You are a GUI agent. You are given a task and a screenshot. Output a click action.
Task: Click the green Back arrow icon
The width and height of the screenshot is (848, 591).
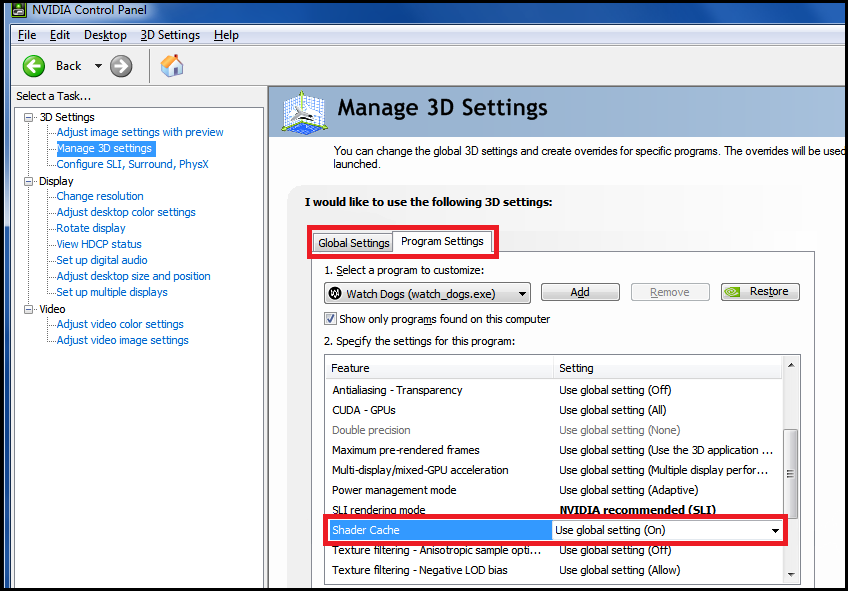tap(34, 67)
